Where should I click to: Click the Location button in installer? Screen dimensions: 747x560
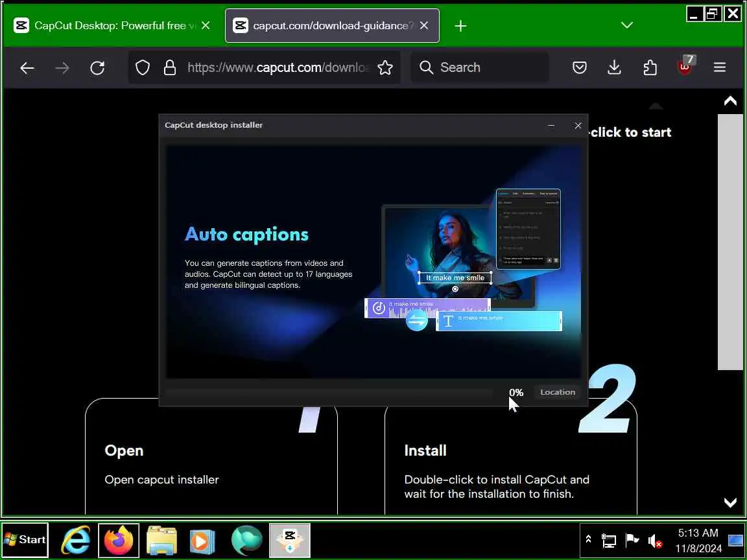558,392
